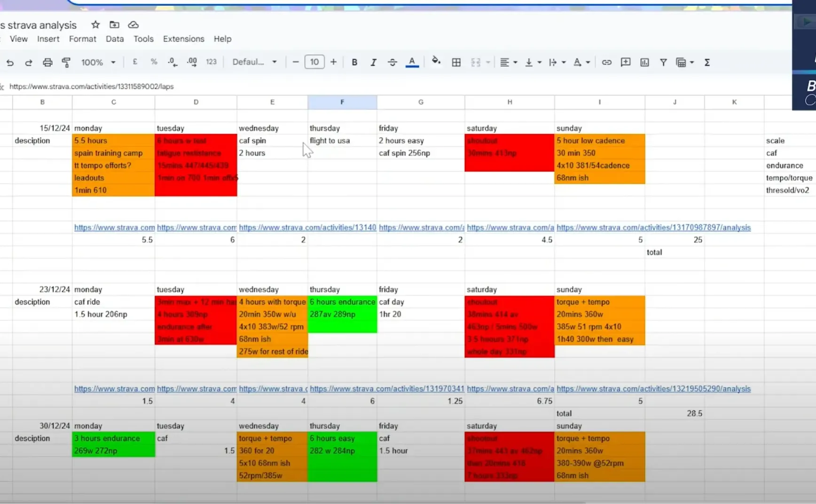Open text rotation dropdown

pos(581,62)
